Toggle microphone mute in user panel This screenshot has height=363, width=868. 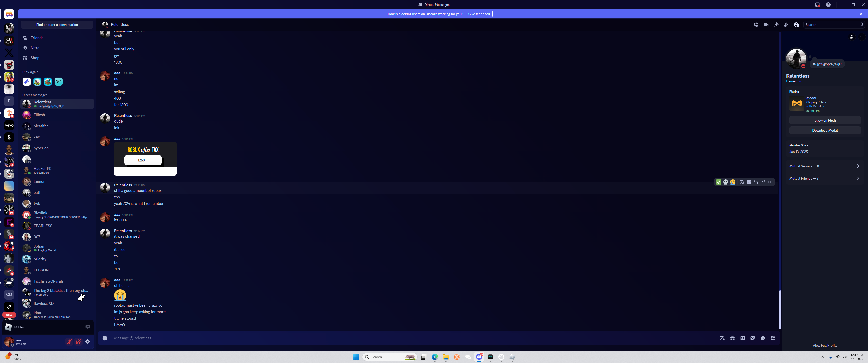tap(69, 342)
